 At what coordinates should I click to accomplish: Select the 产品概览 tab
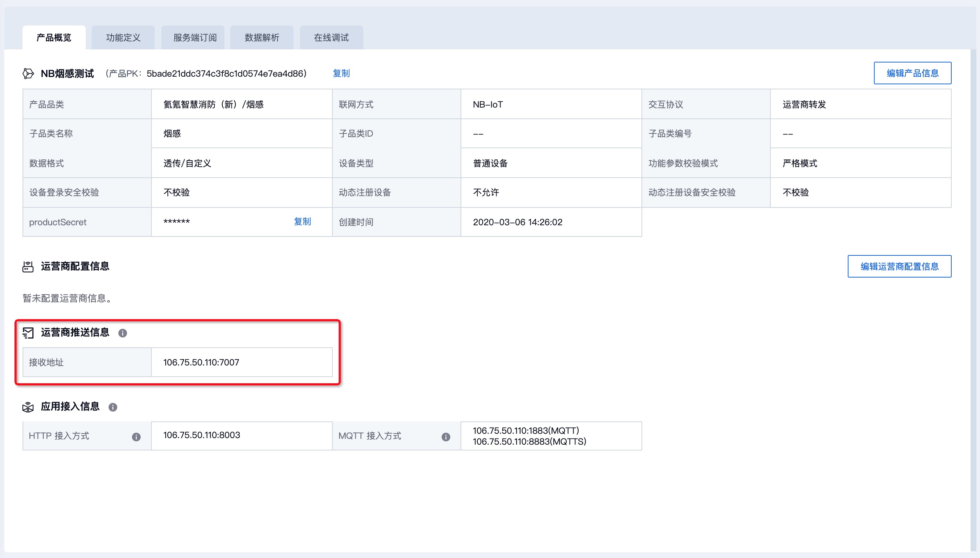[54, 37]
